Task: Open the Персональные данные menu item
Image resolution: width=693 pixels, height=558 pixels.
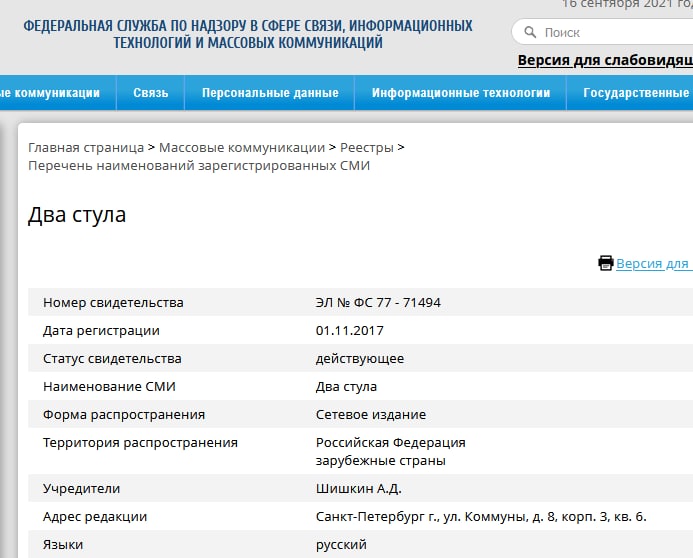Action: (270, 92)
